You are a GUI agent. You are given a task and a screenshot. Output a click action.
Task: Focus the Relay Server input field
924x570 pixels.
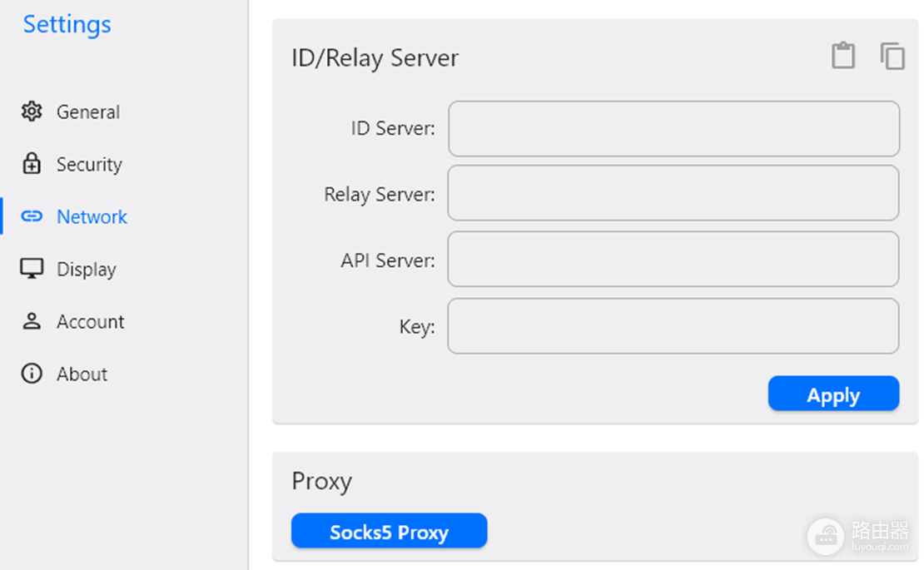click(673, 193)
